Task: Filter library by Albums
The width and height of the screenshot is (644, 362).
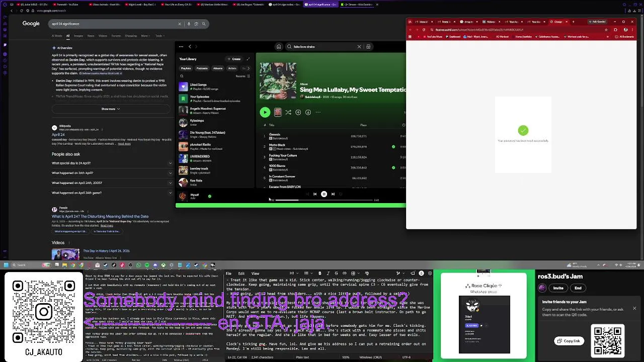Action: point(218,68)
